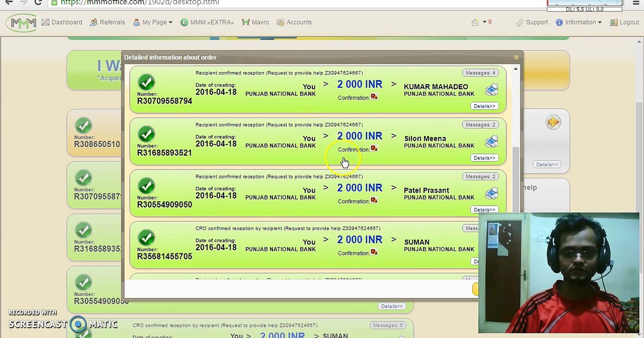Close the detailed order information dialog
Image resolution: width=644 pixels, height=338 pixels.
[516, 57]
